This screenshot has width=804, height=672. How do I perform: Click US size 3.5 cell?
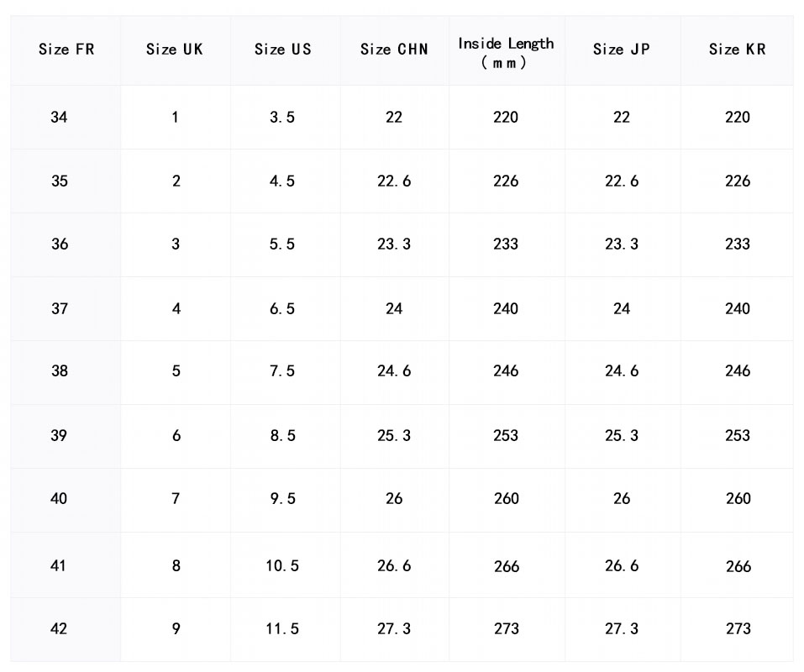point(282,118)
